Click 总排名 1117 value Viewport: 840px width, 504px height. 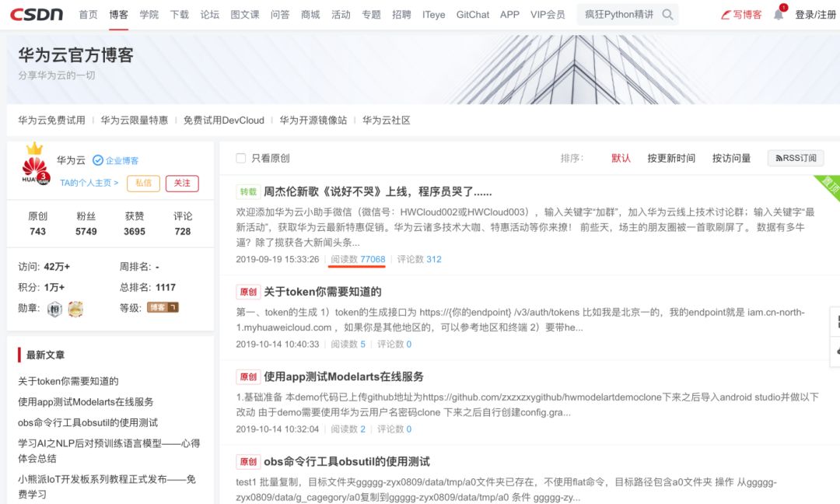tap(166, 287)
